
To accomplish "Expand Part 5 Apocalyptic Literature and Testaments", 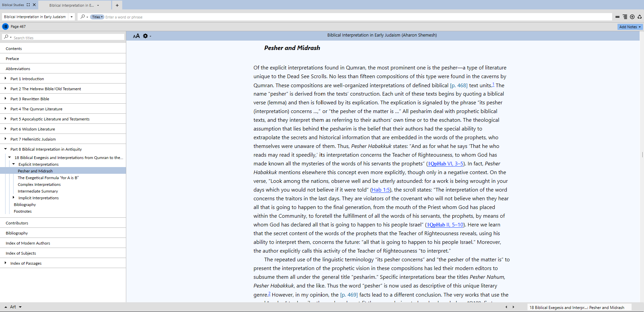I will (5, 119).
